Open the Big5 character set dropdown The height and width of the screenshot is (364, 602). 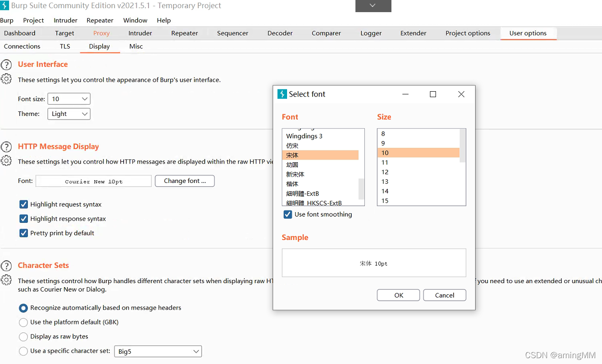coord(158,351)
